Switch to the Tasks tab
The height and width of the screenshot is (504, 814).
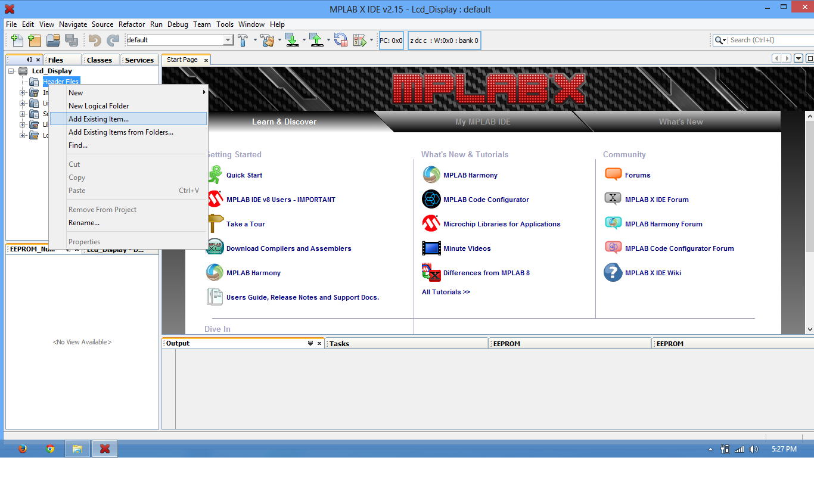407,344
